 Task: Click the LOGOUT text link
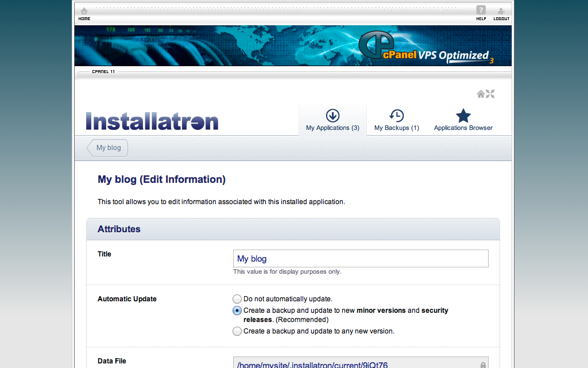[501, 19]
